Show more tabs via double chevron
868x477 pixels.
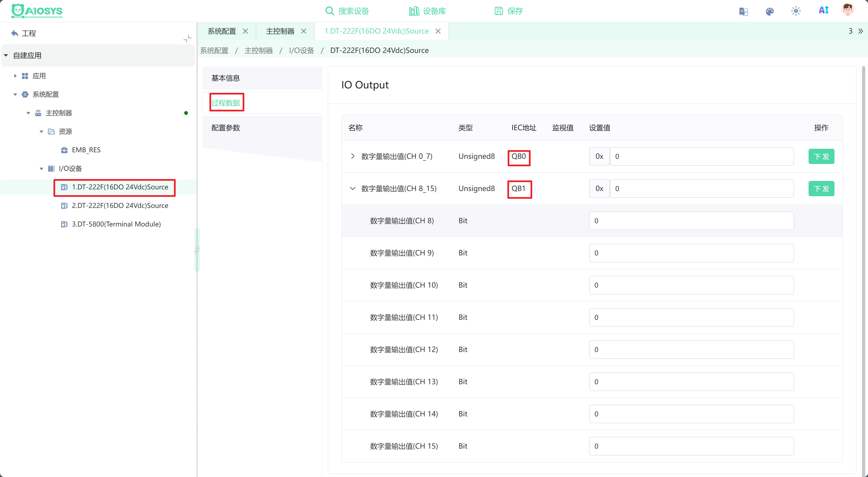861,31
